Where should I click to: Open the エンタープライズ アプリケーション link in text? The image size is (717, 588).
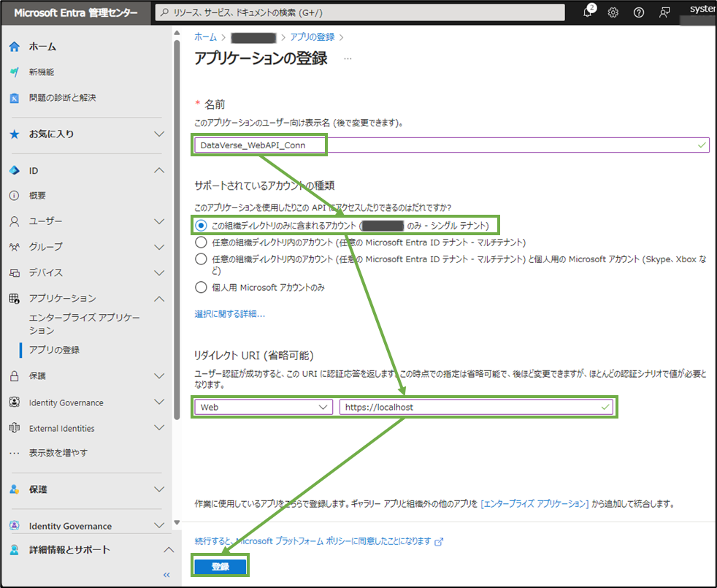pyautogui.click(x=535, y=504)
